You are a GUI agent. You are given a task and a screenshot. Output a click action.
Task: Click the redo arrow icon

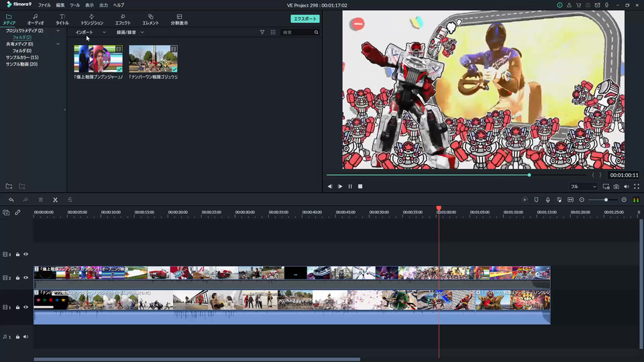pos(25,200)
